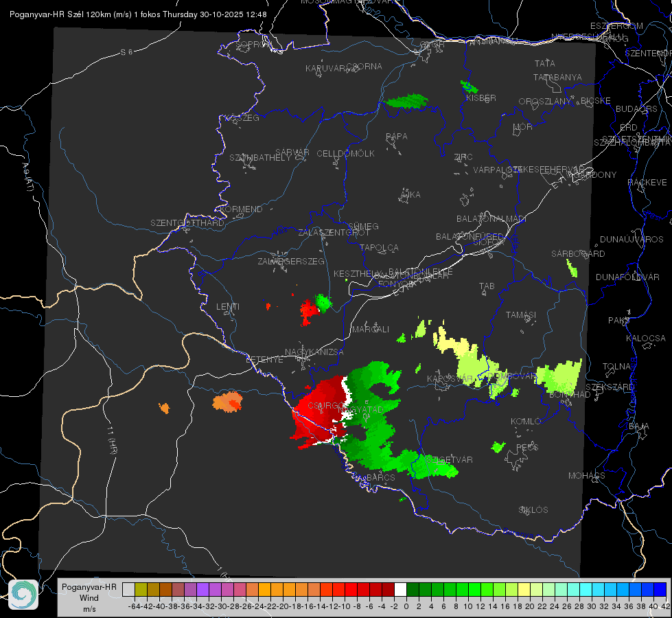Click the KISBÉR town label
Viewport: 672px width, 618px height.
coord(481,98)
